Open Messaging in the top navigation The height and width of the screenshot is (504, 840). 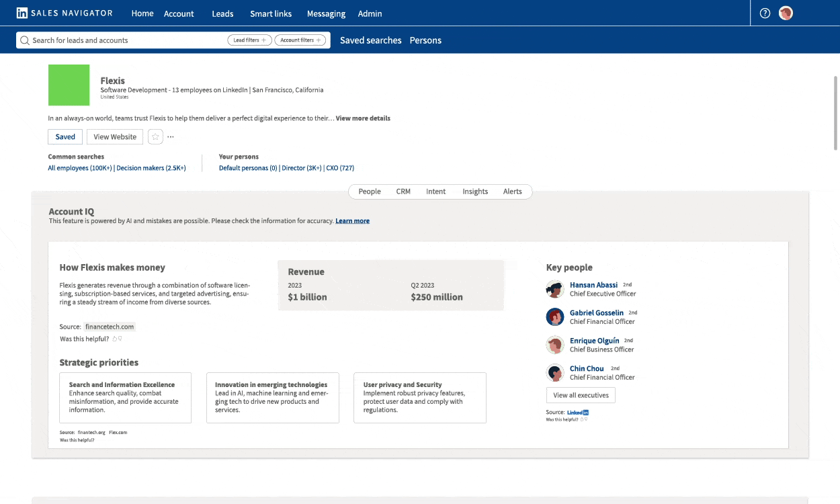(326, 13)
